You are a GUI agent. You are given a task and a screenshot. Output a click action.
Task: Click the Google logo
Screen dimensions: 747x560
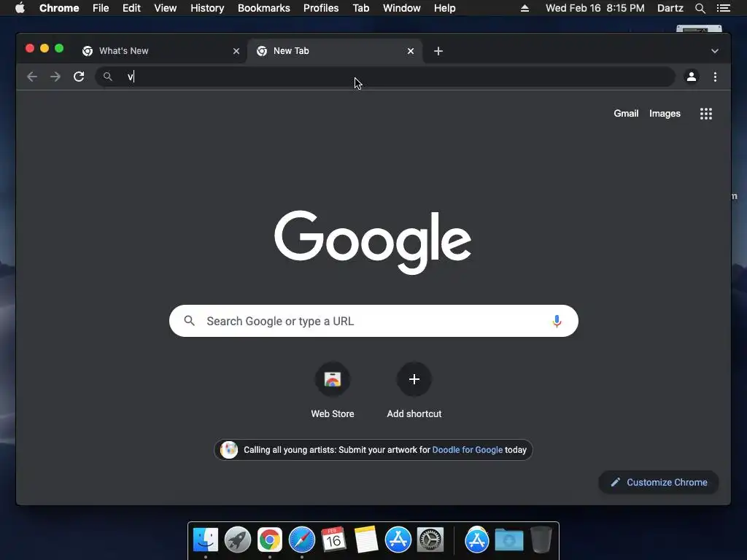point(373,242)
